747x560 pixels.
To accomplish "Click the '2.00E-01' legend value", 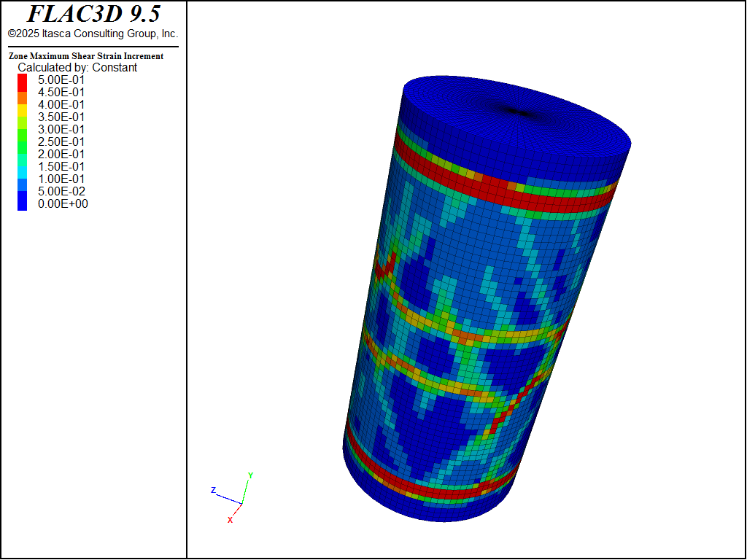I will tap(61, 155).
